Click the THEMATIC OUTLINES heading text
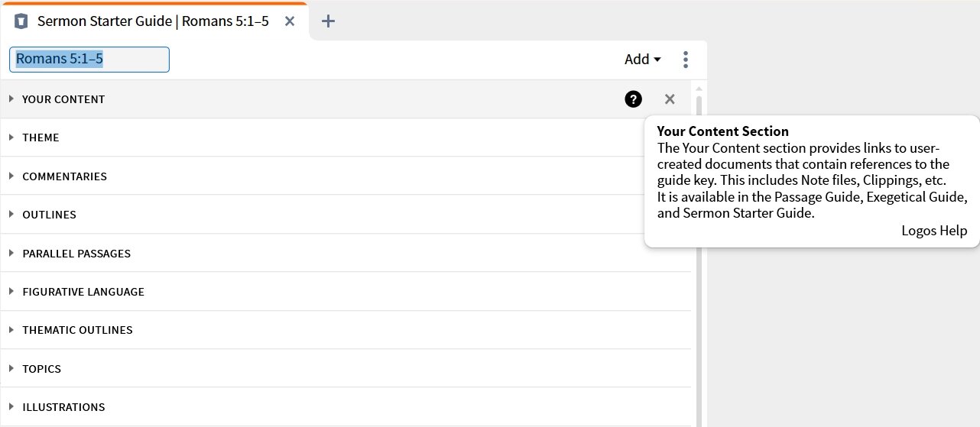The height and width of the screenshot is (427, 980). tap(77, 330)
